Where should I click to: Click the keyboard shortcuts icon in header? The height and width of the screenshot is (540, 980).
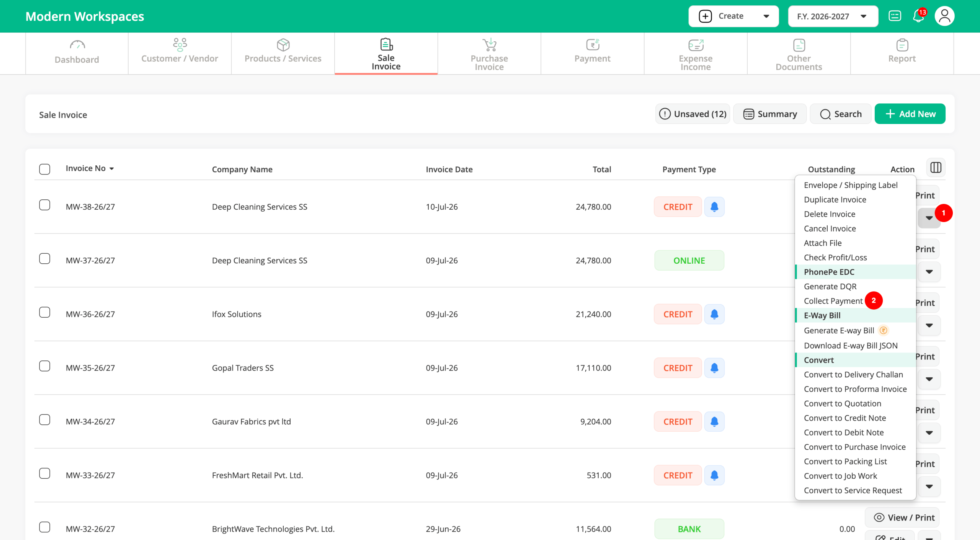(895, 16)
